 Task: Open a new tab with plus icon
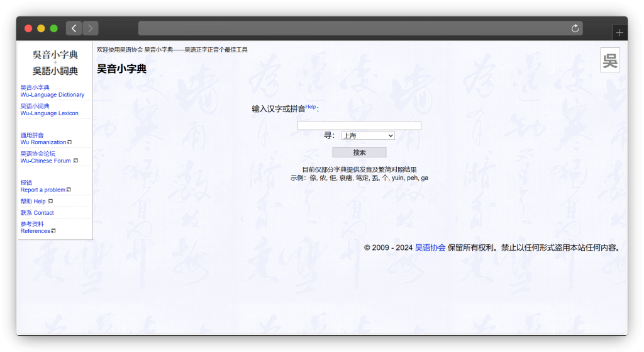tap(619, 33)
